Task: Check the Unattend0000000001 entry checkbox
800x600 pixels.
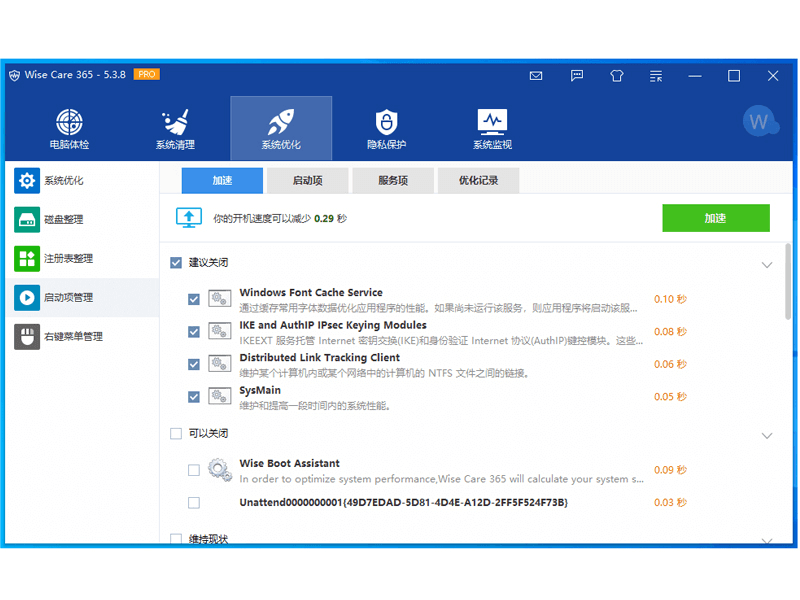Action: (x=194, y=503)
